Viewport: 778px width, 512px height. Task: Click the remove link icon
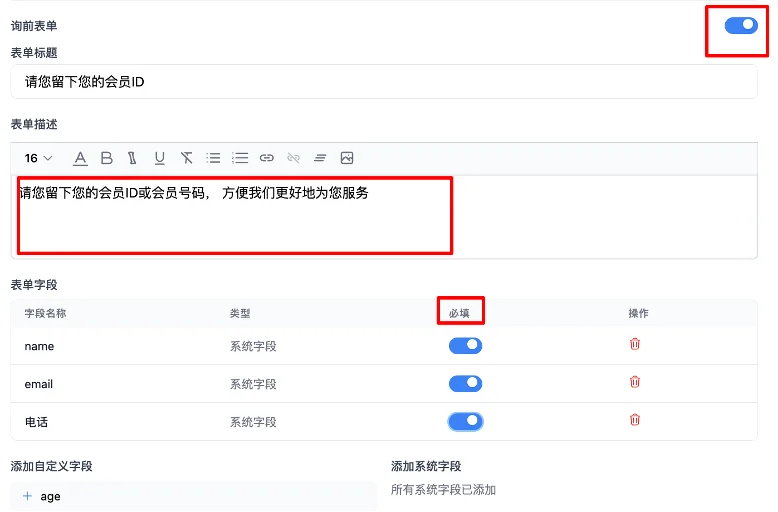click(x=294, y=158)
